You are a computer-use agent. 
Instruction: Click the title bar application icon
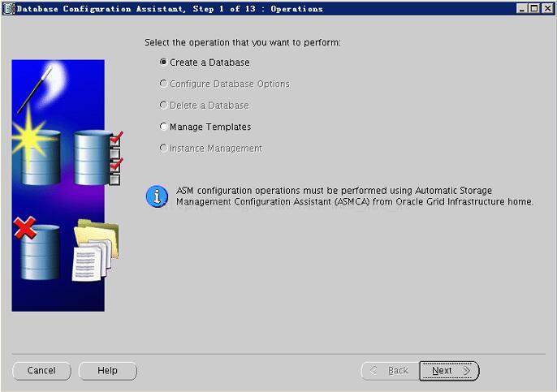click(8, 8)
